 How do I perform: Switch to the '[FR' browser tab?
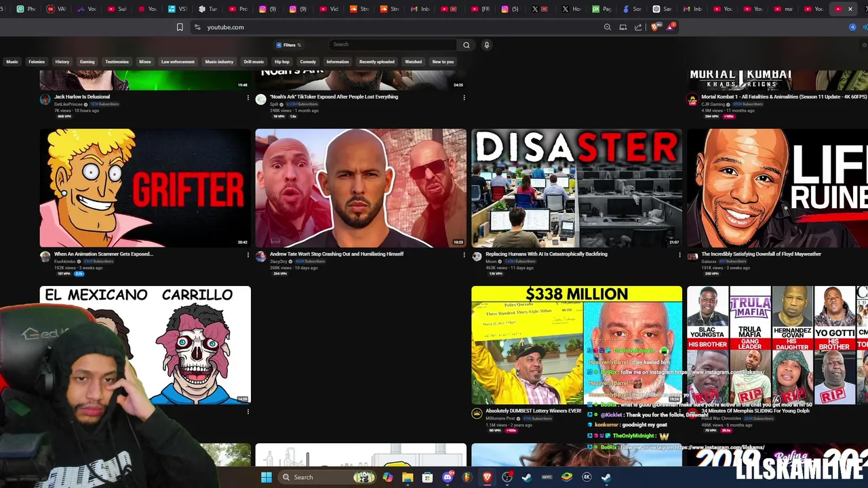pyautogui.click(x=481, y=9)
